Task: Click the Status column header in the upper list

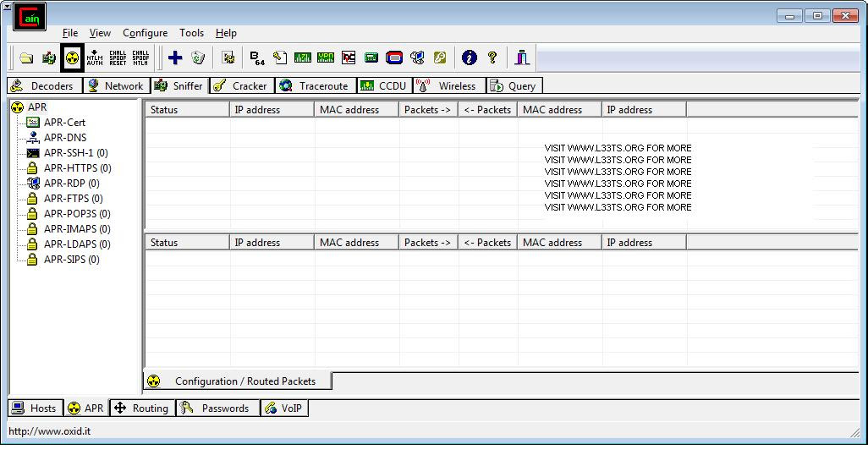Action: tap(187, 110)
